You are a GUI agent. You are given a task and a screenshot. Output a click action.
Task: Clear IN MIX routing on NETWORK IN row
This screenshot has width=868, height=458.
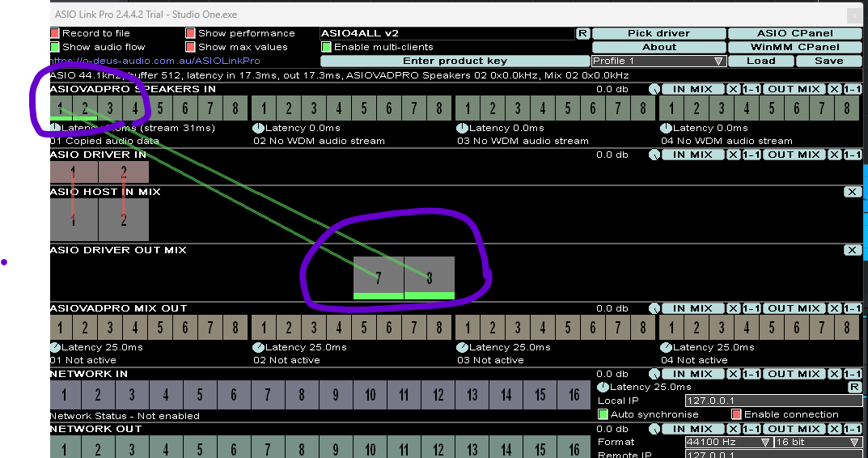point(733,374)
